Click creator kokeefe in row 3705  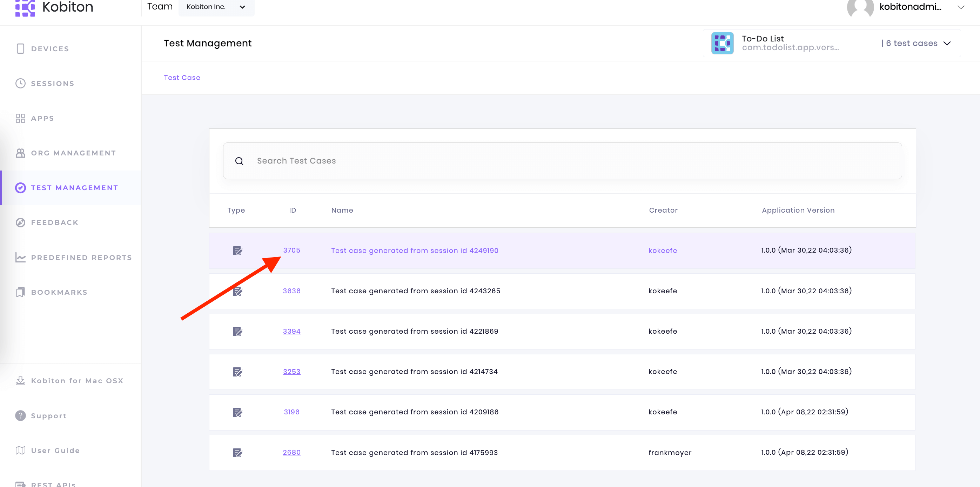663,251
